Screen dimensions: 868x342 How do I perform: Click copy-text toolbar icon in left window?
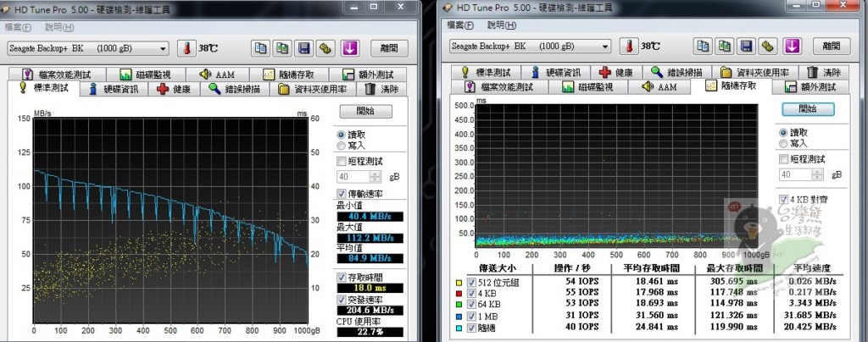click(x=261, y=48)
